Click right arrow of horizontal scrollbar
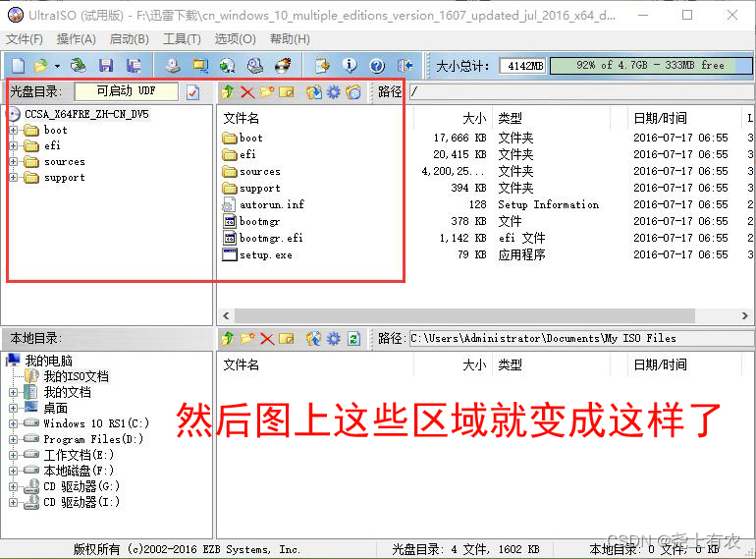The height and width of the screenshot is (559, 756). coord(745,316)
